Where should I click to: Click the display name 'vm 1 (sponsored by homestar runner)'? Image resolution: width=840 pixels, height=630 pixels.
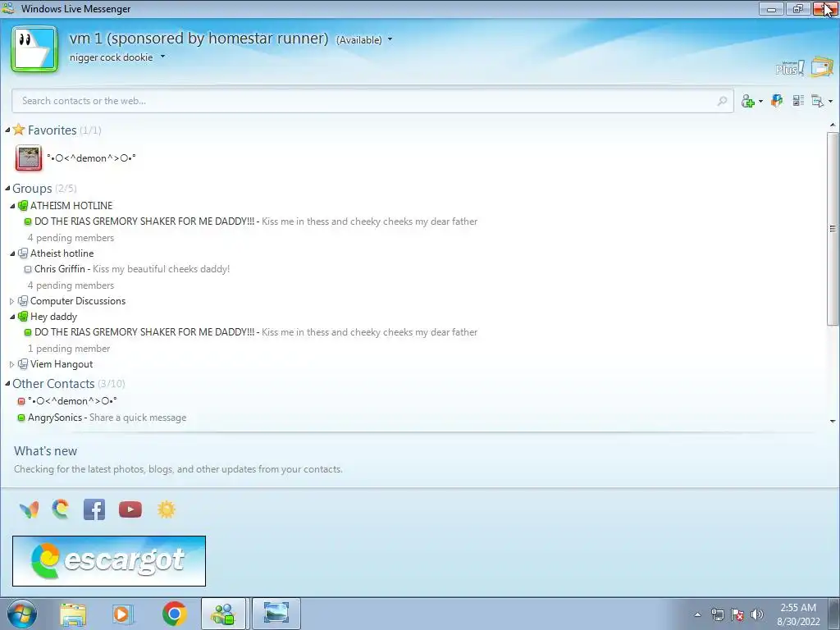pyautogui.click(x=199, y=39)
